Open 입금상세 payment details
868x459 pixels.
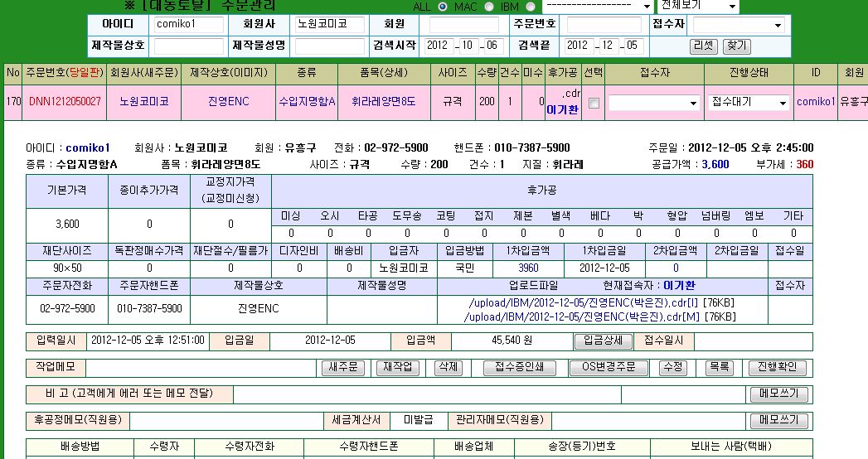[x=604, y=341]
